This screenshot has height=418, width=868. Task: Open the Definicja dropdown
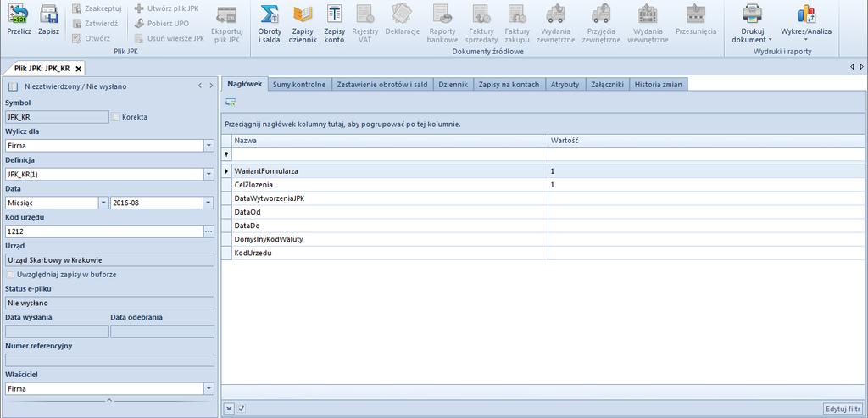(x=209, y=174)
